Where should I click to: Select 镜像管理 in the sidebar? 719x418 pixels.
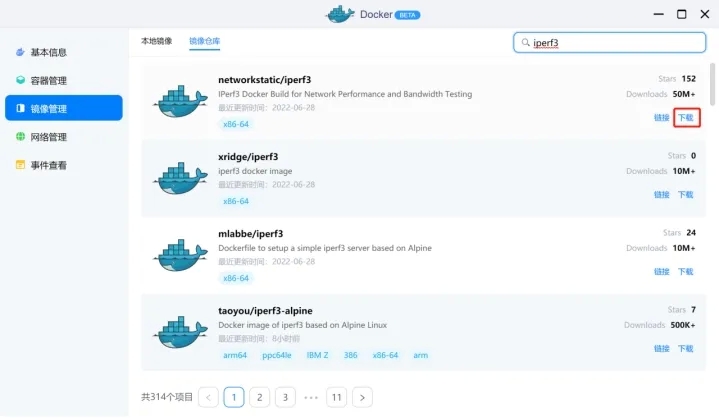64,108
